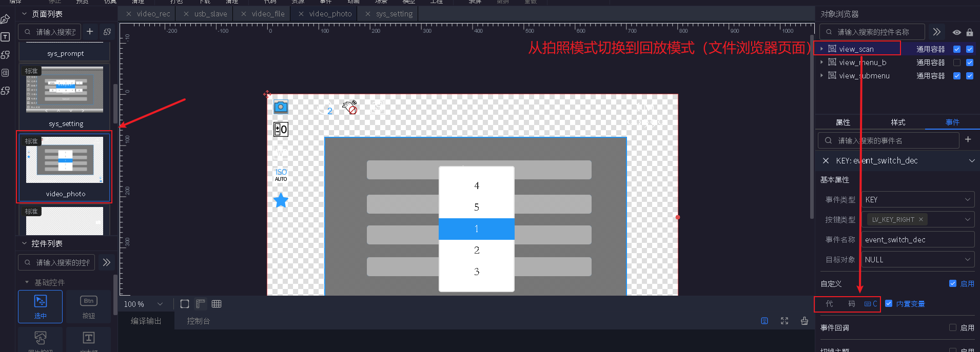The height and width of the screenshot is (352, 980).
Task: Open the 属性 properties tab
Action: coord(843,122)
